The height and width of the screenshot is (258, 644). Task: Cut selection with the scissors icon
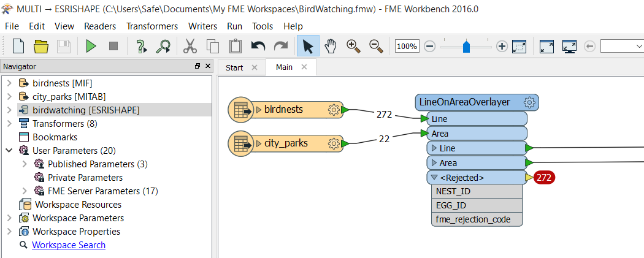coord(190,47)
